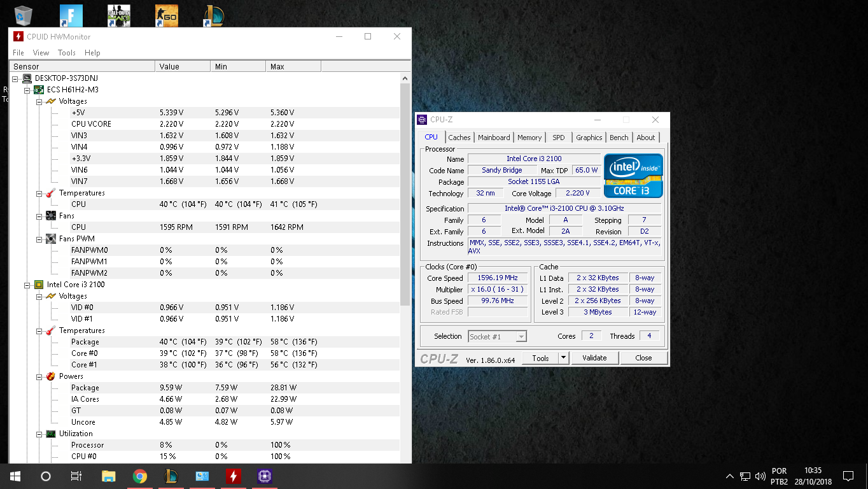Click the Max column header
This screenshot has width=868, height=489.
pyautogui.click(x=293, y=67)
